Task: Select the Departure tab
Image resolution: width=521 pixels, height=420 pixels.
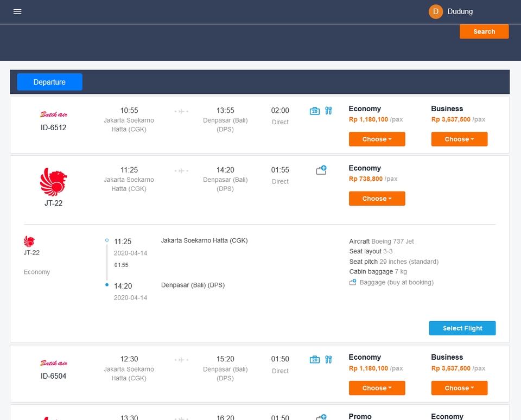Action: pos(49,82)
